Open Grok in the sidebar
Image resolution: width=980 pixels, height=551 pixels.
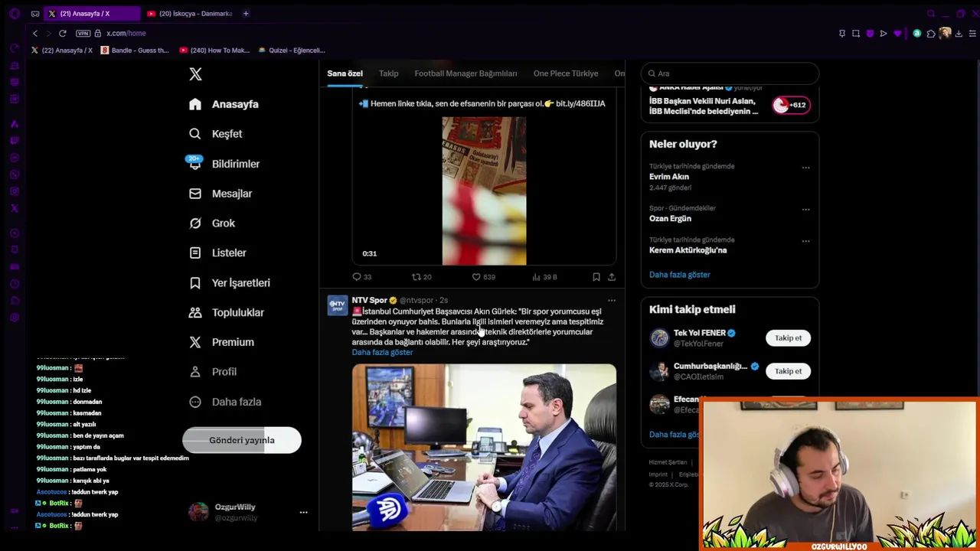[212, 223]
